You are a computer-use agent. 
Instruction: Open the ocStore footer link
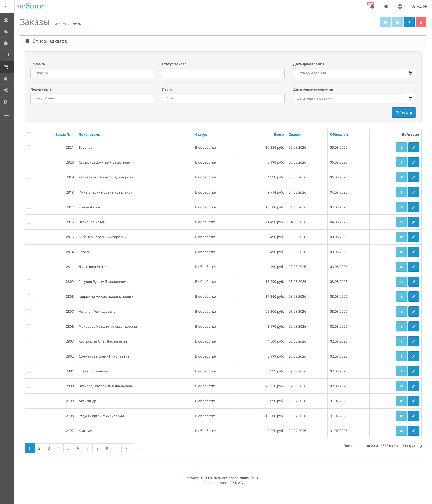tap(193, 478)
